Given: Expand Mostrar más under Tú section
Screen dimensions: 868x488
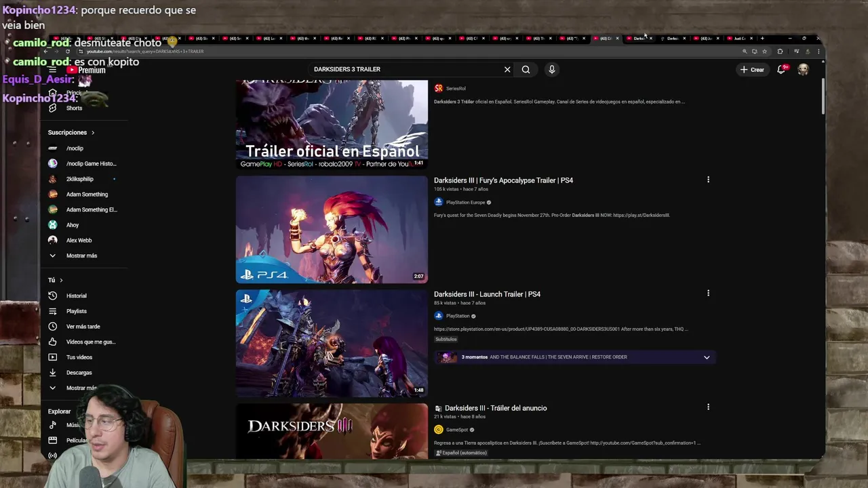Looking at the screenshot, I should click(81, 388).
